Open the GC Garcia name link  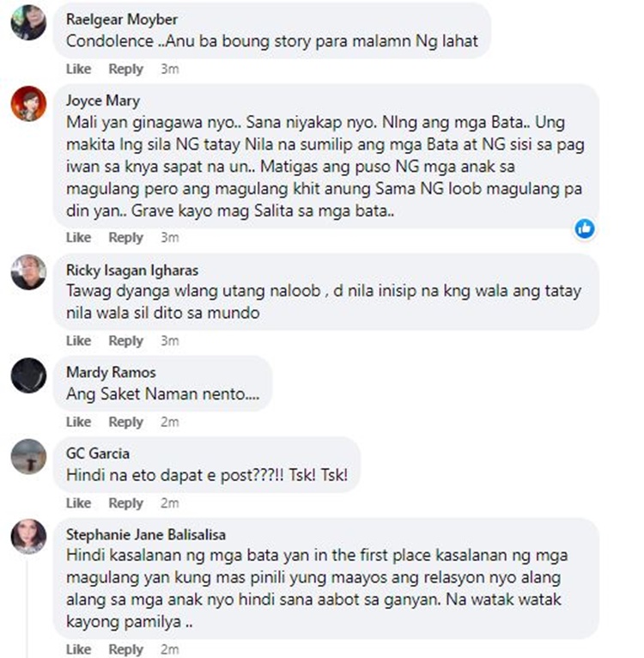[98, 454]
